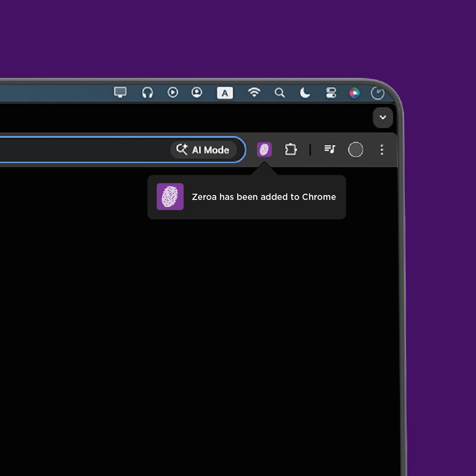
Task: Open Spotlight search magnifier in menu bar
Action: (280, 92)
